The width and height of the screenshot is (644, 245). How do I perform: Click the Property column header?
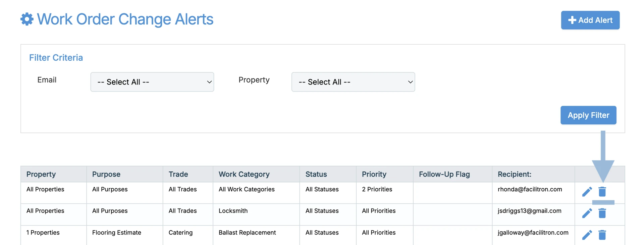point(41,174)
